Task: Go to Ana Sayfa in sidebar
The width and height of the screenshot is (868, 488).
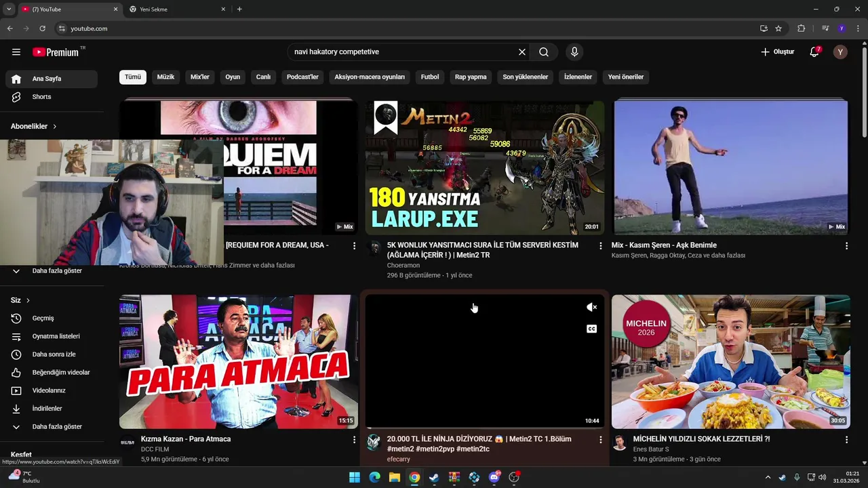Action: click(52, 79)
